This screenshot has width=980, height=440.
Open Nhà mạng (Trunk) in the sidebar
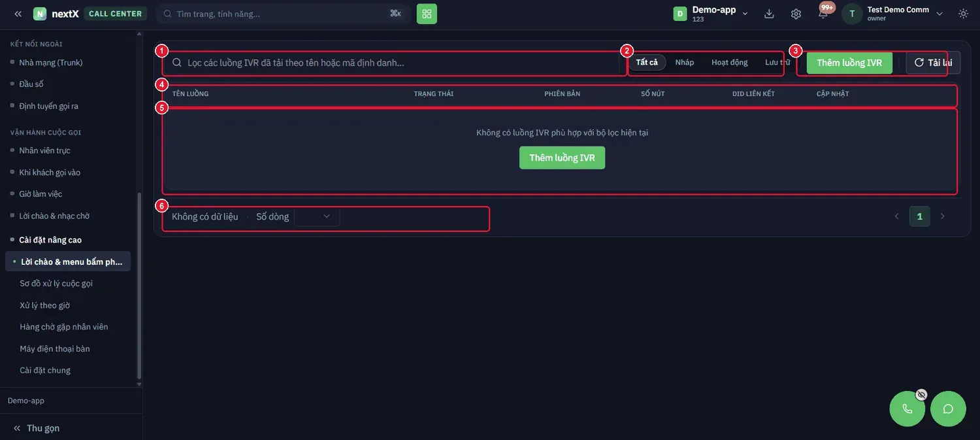[51, 63]
